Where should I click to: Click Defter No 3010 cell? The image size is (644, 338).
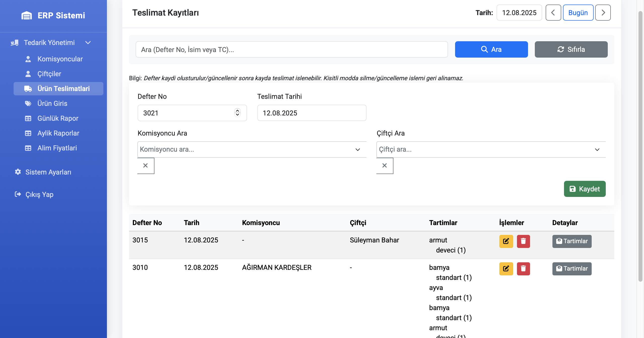[140, 267]
